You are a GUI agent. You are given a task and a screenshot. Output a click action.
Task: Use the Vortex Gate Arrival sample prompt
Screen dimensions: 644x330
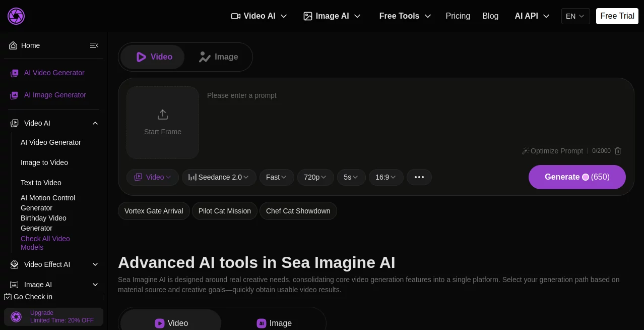point(154,211)
